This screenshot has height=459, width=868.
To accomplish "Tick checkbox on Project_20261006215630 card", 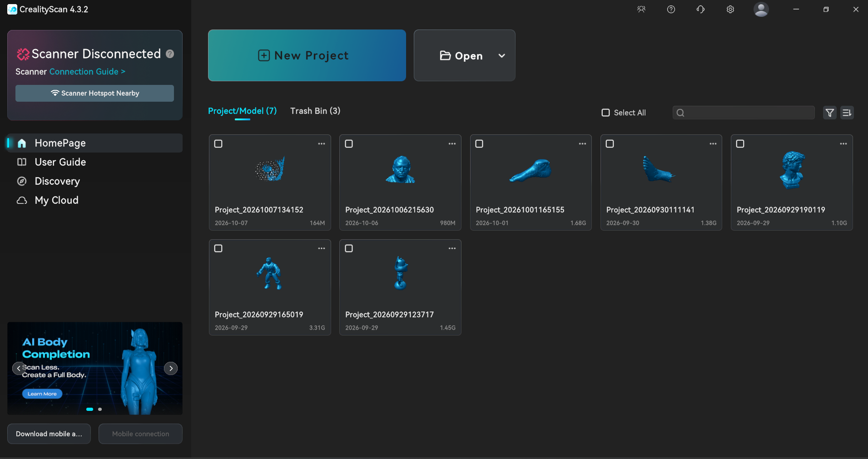I will (x=349, y=144).
